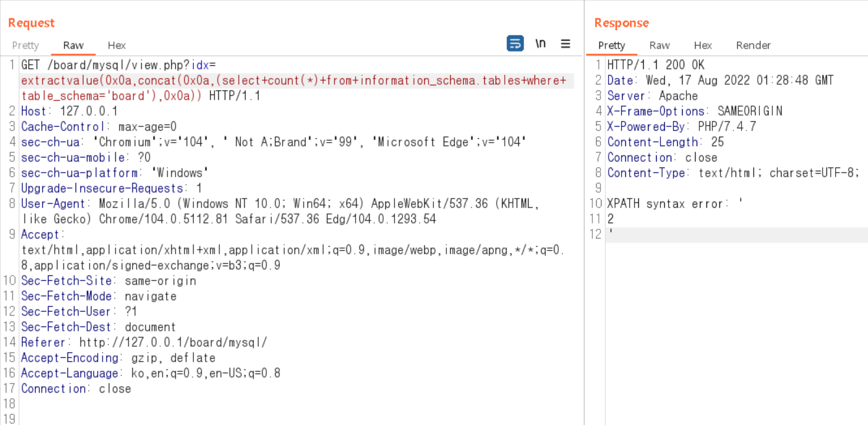Click the Accept-Encoding: gzip, deflate header
This screenshot has height=425, width=868.
pos(118,358)
